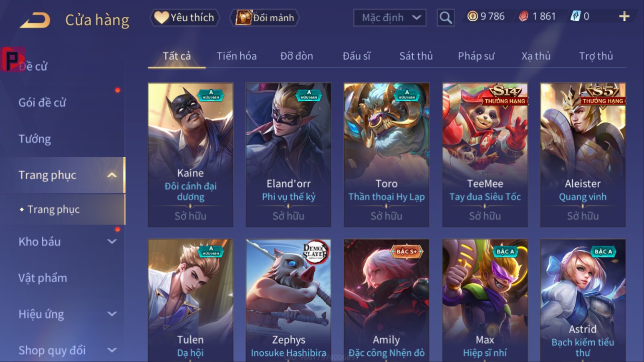644x362 pixels.
Task: Collapse the Trang phục sidebar section
Action: coord(112,175)
